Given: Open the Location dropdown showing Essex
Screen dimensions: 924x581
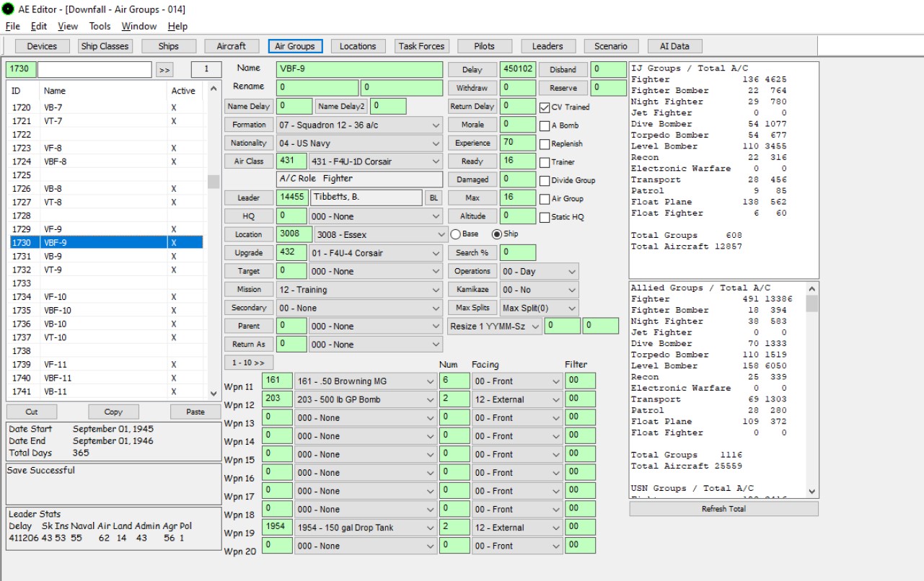Looking at the screenshot, I should (x=381, y=235).
